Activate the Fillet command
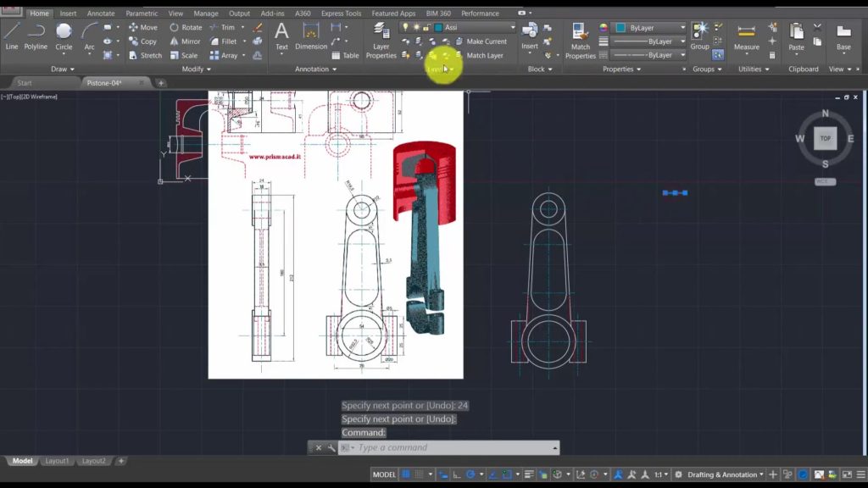The height and width of the screenshot is (488, 868). point(223,42)
